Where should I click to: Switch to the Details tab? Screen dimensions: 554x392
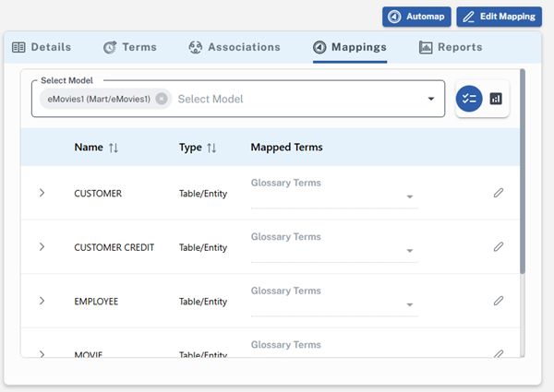[x=42, y=47]
